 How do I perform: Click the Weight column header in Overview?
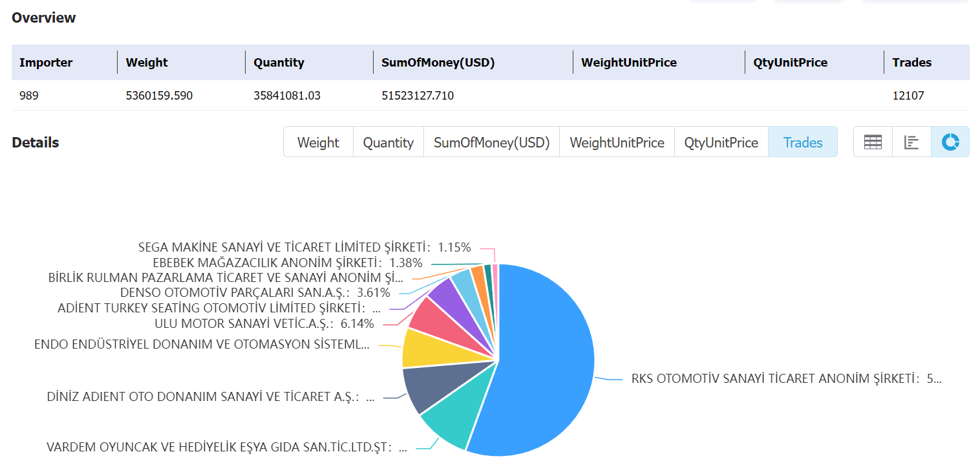(147, 63)
